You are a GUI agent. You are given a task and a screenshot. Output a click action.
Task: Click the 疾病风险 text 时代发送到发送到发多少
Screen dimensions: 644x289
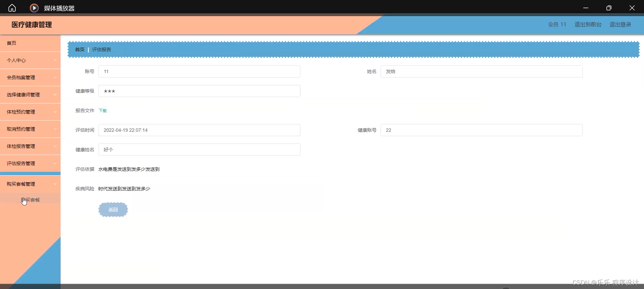pos(124,189)
